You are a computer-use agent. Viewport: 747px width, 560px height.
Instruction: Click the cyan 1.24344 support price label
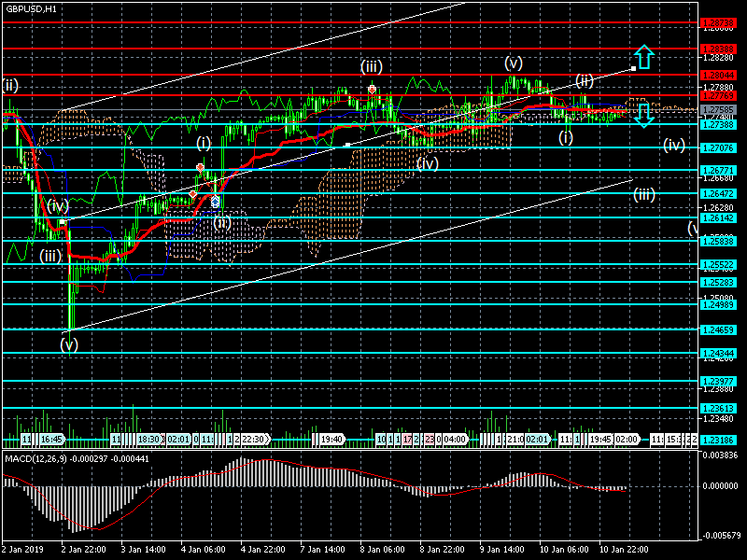[x=719, y=354]
